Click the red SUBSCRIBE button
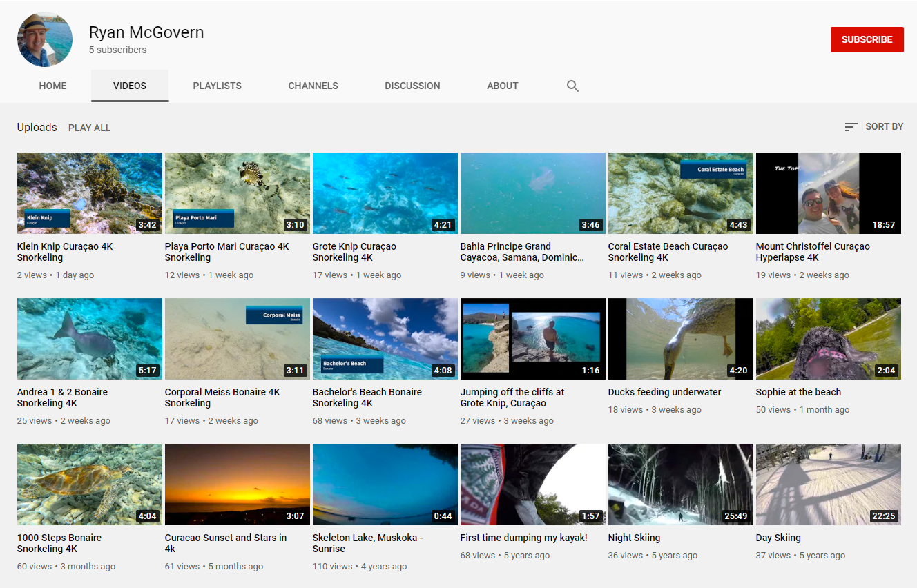This screenshot has width=917, height=588. (x=867, y=39)
